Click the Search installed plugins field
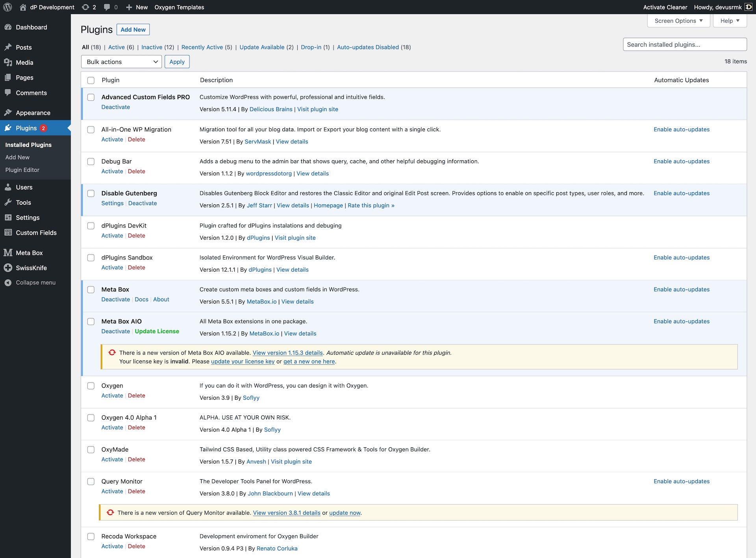This screenshot has width=756, height=558. (685, 44)
